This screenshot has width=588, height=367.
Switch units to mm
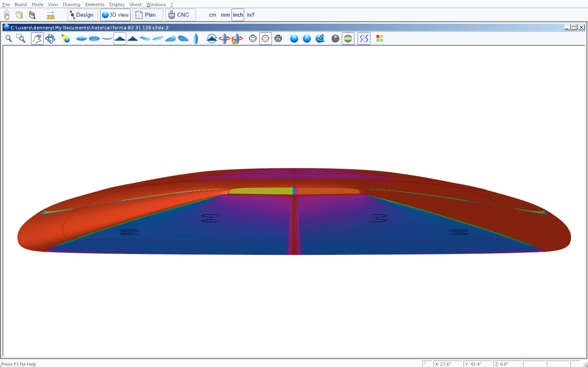[225, 15]
